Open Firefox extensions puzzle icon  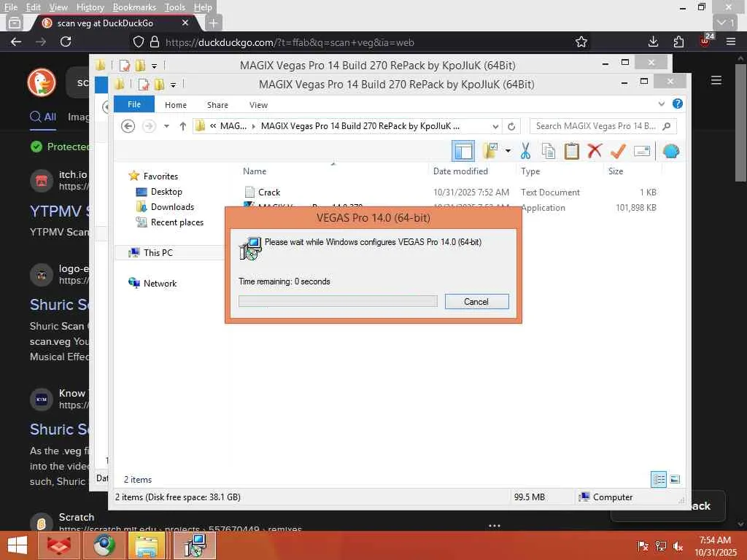click(x=679, y=42)
